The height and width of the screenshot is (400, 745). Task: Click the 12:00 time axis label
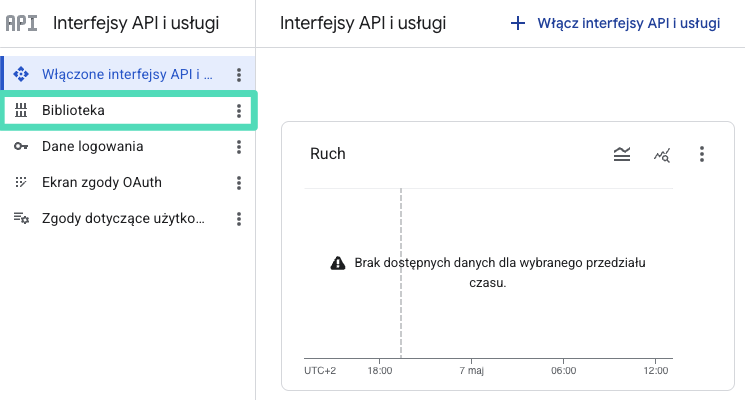pos(656,371)
